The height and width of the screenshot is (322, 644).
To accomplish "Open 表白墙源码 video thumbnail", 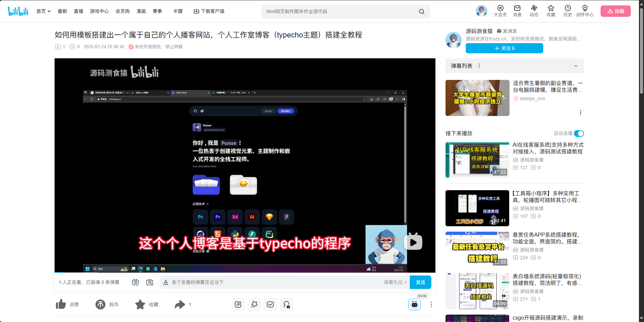I will click(477, 291).
